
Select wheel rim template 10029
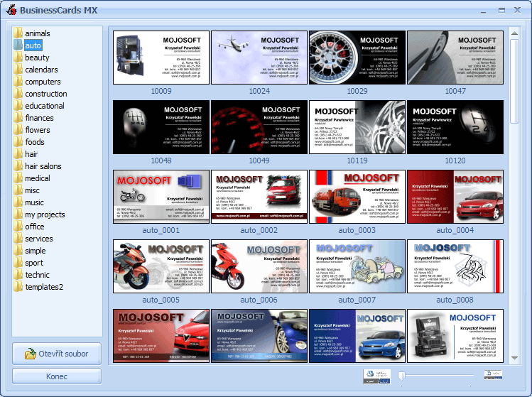click(357, 58)
